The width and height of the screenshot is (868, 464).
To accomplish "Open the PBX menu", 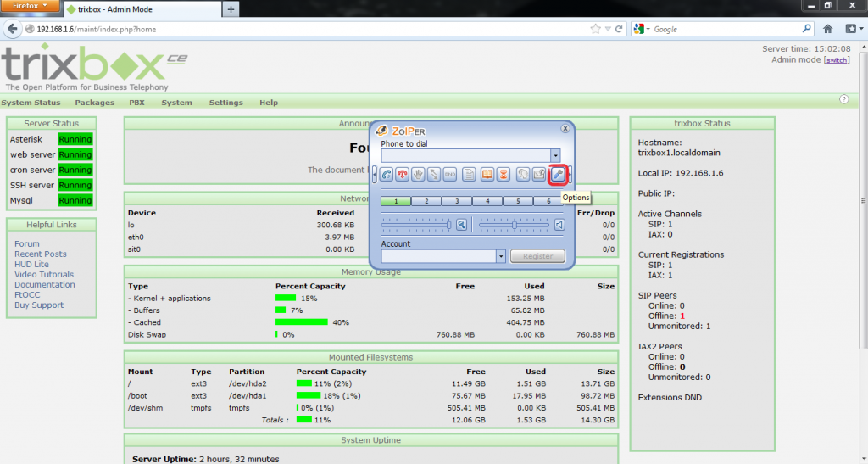I will [x=136, y=103].
